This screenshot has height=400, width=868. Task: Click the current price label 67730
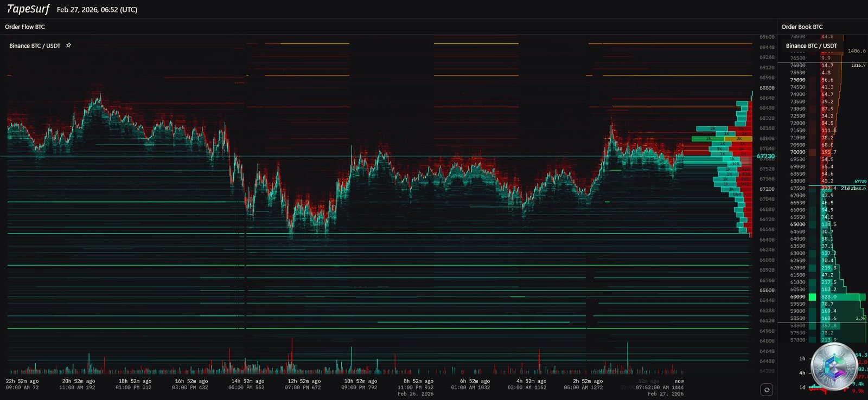click(x=766, y=156)
